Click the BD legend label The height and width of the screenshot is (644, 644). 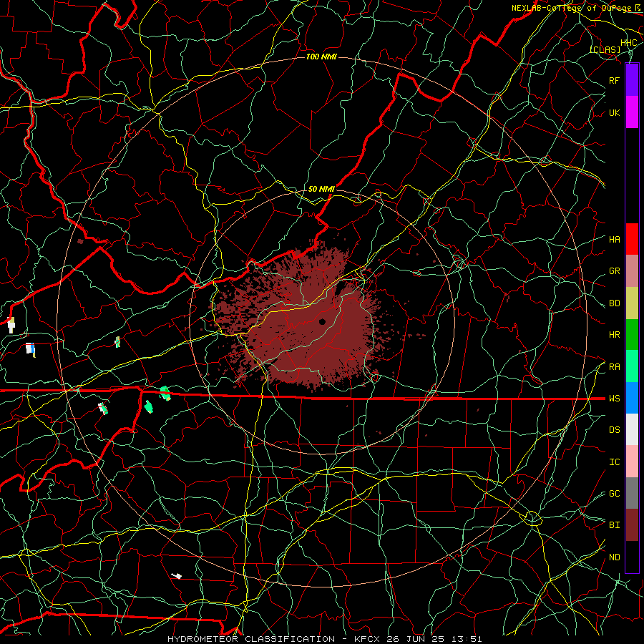(614, 303)
